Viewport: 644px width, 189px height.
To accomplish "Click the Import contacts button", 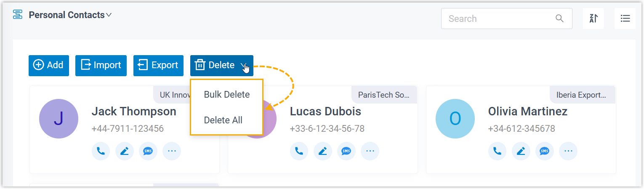I will point(101,65).
